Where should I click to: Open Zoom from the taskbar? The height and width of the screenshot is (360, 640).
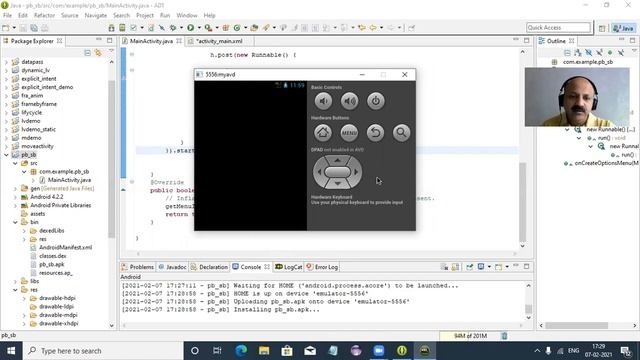point(379,351)
